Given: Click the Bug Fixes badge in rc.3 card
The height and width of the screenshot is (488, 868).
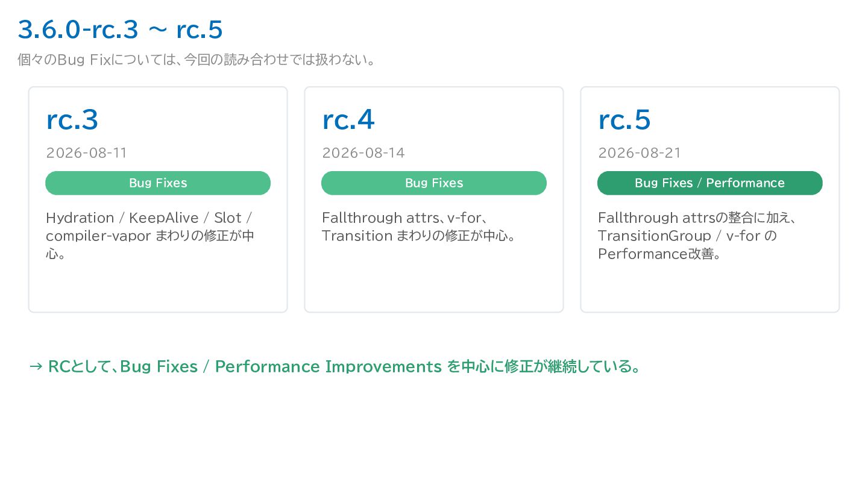Looking at the screenshot, I should pos(158,183).
